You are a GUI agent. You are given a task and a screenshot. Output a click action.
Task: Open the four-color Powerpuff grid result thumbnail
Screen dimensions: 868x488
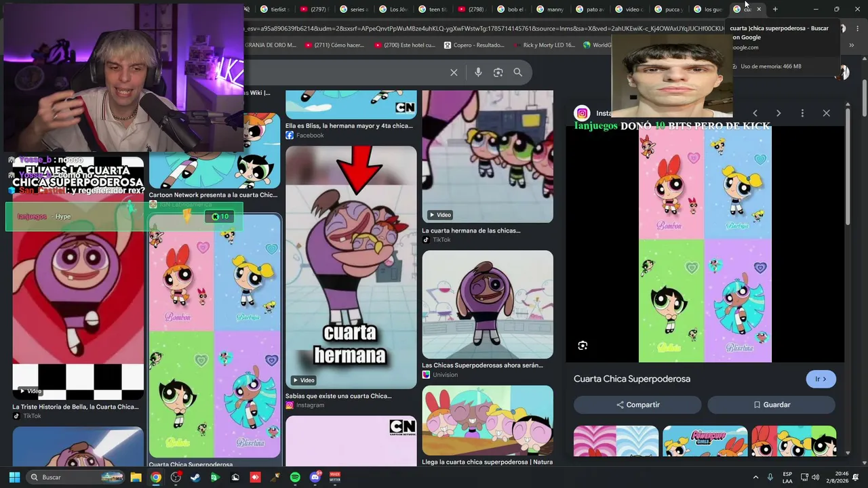click(x=214, y=336)
